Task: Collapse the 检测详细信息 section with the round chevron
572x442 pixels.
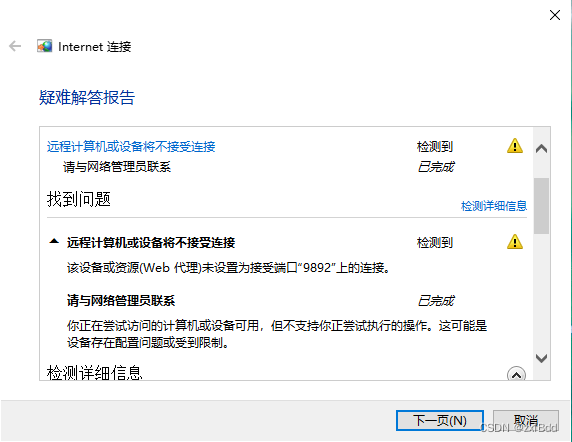Action: [517, 375]
